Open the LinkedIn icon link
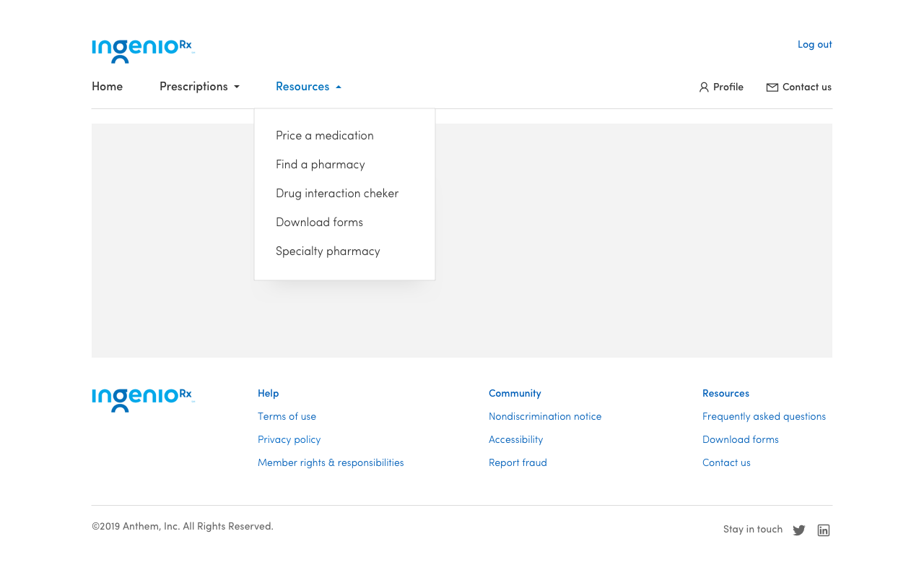 tap(824, 530)
